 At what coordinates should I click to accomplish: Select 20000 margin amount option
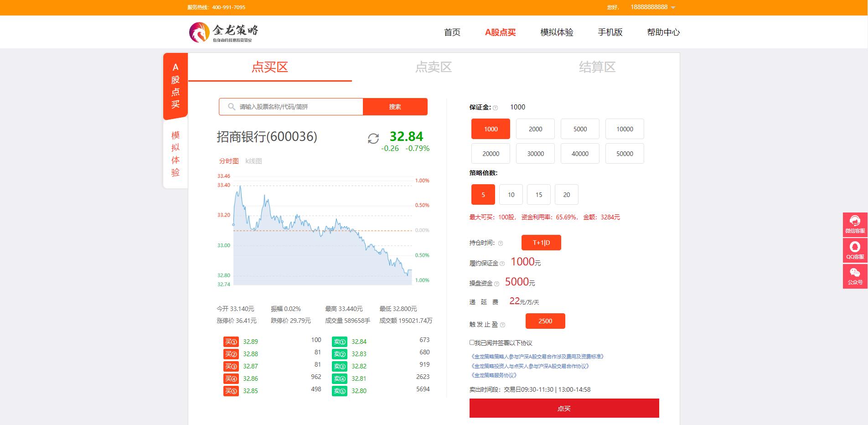pyautogui.click(x=491, y=154)
